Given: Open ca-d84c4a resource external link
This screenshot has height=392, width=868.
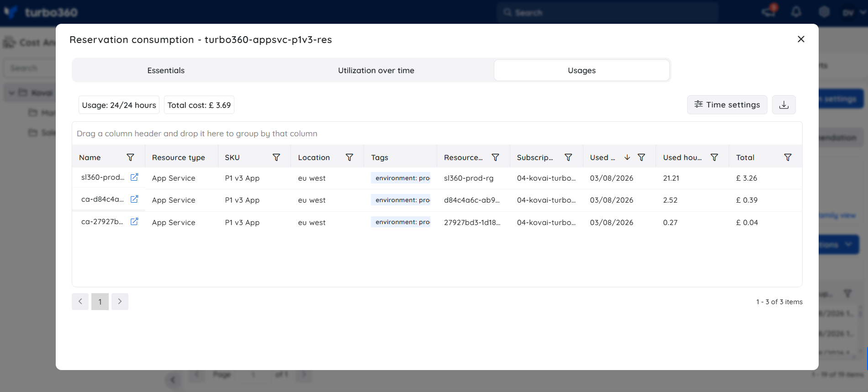Looking at the screenshot, I should [134, 199].
